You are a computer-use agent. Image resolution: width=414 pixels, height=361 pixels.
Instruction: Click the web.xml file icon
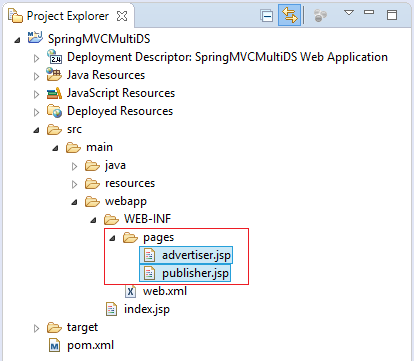point(130,292)
